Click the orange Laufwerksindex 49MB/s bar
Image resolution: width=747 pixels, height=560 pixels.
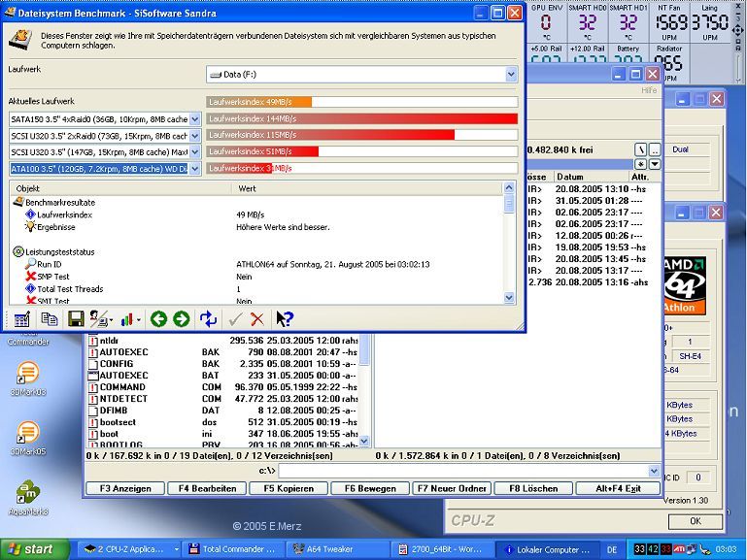[259, 102]
